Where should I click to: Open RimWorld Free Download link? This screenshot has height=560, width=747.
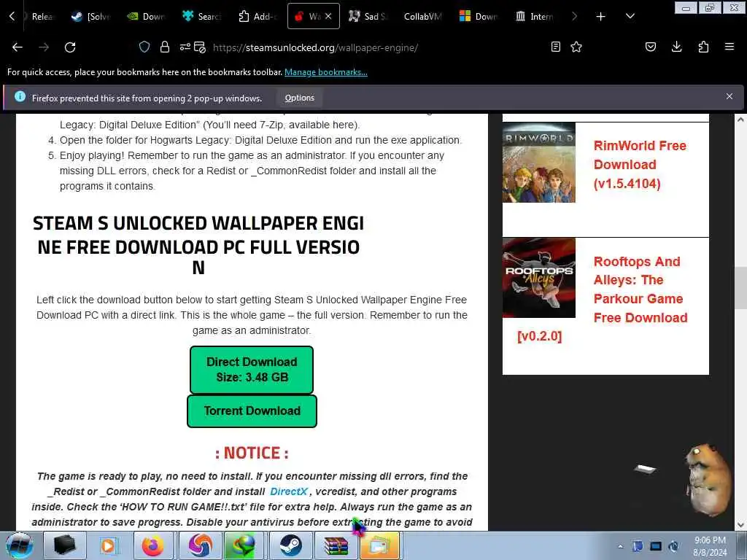[x=640, y=165]
